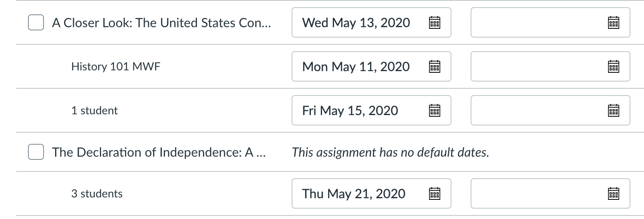This screenshot has width=644, height=219.
Task: Select the History 101 MWF section row label
Action: click(x=115, y=66)
